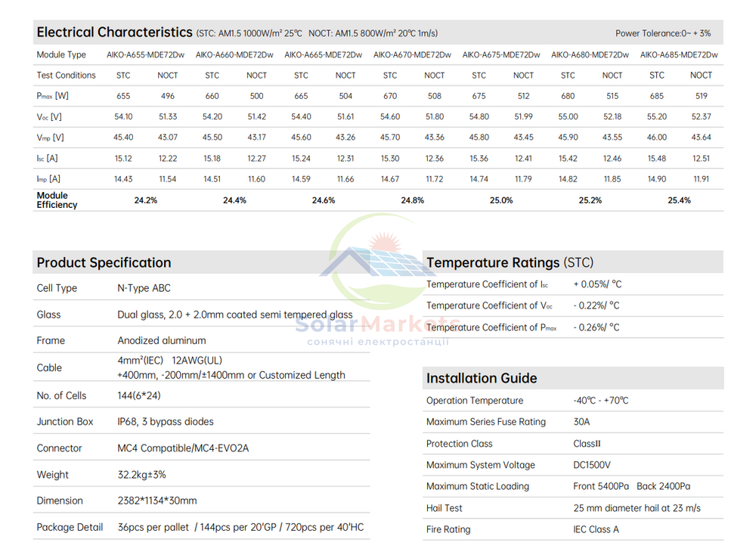Click the '36pcs per pallet' package detail
The width and height of the screenshot is (756, 558).
tap(153, 528)
